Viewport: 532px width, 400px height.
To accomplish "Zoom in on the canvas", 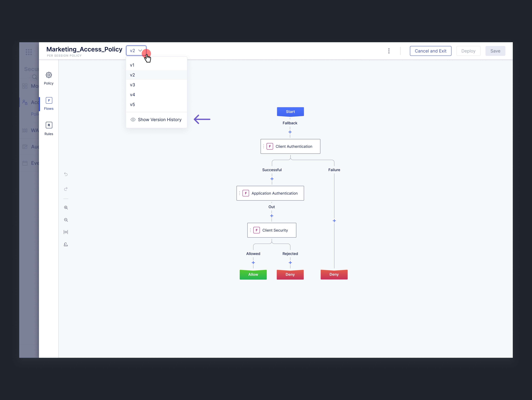I will 66,208.
